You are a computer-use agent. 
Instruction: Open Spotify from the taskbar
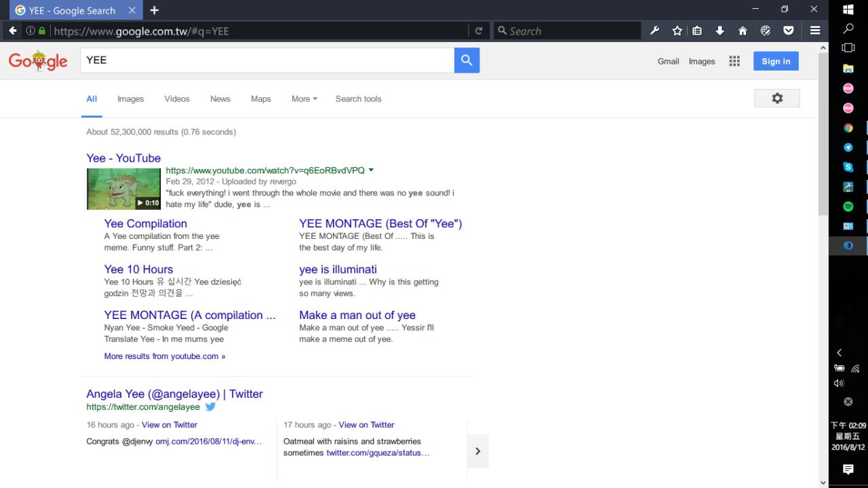pos(848,206)
